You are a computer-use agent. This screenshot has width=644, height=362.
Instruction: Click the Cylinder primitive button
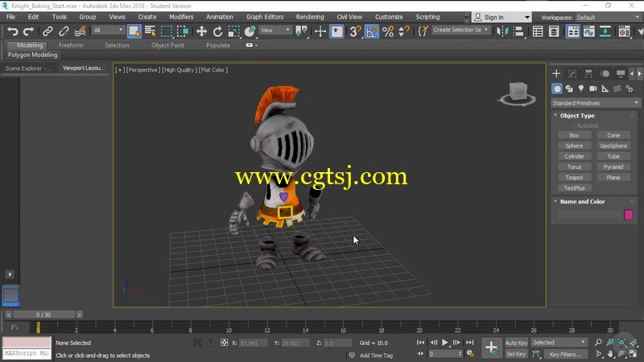click(574, 156)
